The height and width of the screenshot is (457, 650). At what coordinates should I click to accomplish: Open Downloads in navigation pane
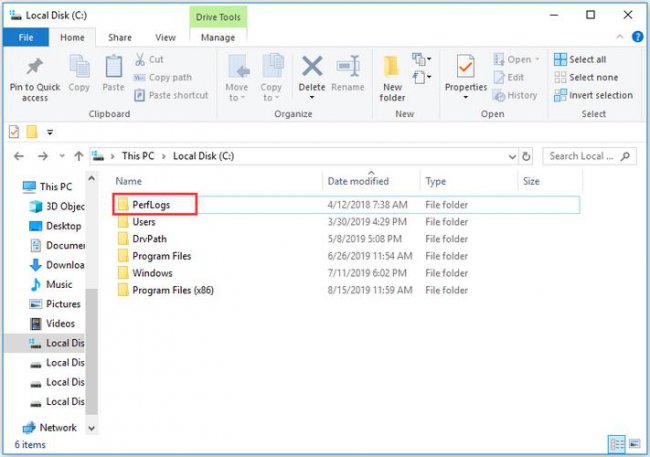coord(57,265)
